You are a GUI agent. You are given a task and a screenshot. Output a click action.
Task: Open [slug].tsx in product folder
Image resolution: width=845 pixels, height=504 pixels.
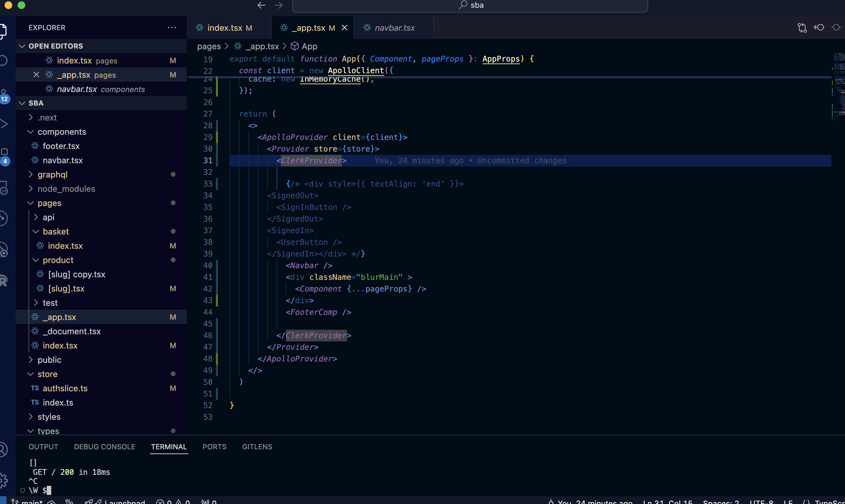(66, 288)
